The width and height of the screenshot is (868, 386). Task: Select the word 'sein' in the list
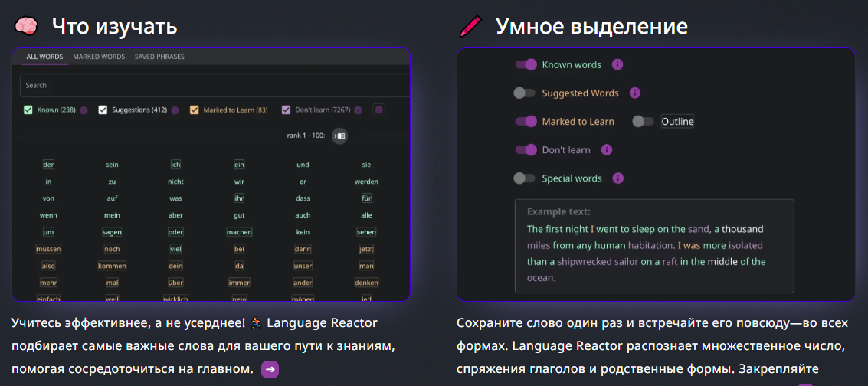tap(112, 165)
